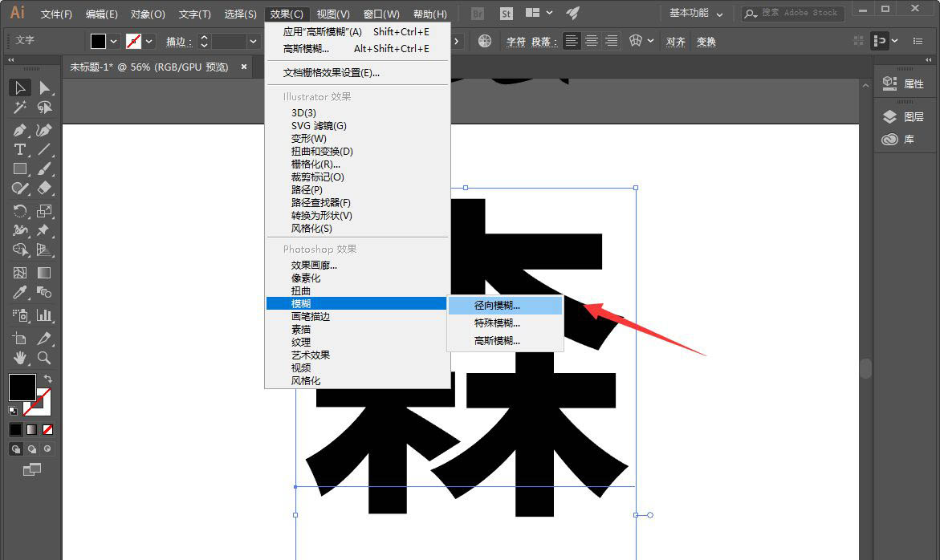940x560 pixels.
Task: Enable Draw Inside mode
Action: pyautogui.click(x=47, y=448)
